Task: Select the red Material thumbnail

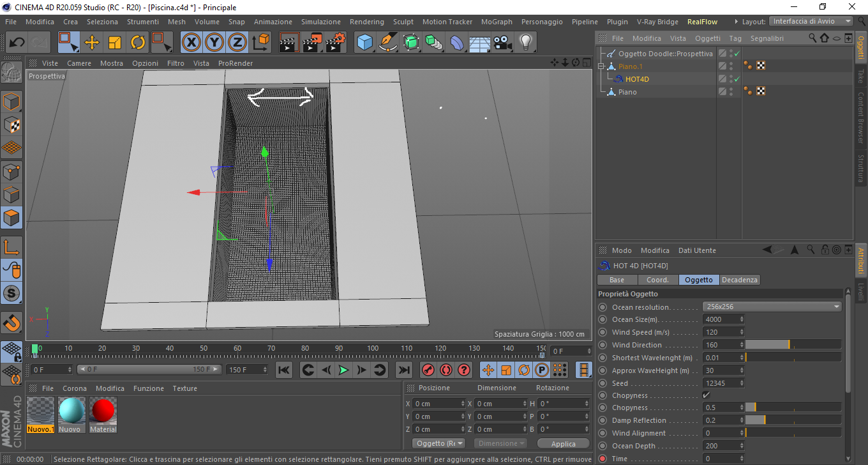Action: click(103, 410)
